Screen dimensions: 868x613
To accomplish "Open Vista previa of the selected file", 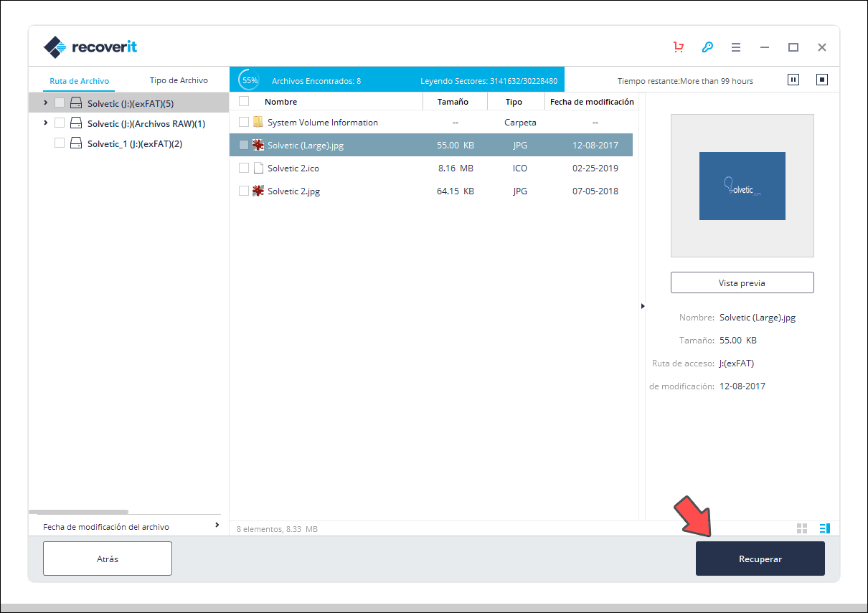I will pos(742,282).
